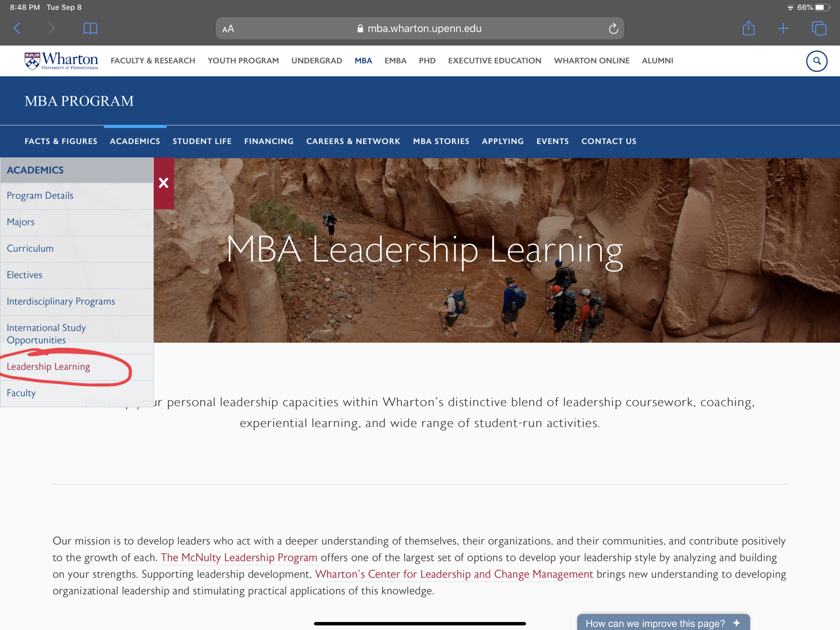Tap the battery indicator in status bar
Viewport: 840px width, 630px height.
pos(823,7)
